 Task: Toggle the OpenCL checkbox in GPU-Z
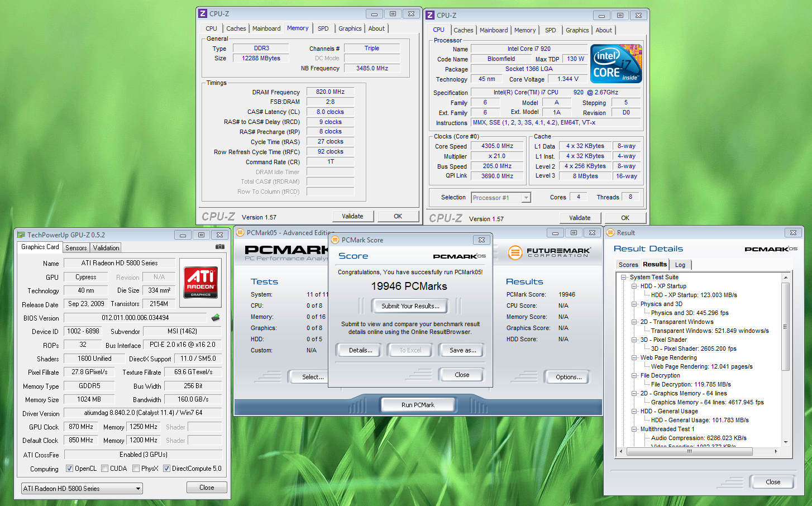(x=69, y=469)
